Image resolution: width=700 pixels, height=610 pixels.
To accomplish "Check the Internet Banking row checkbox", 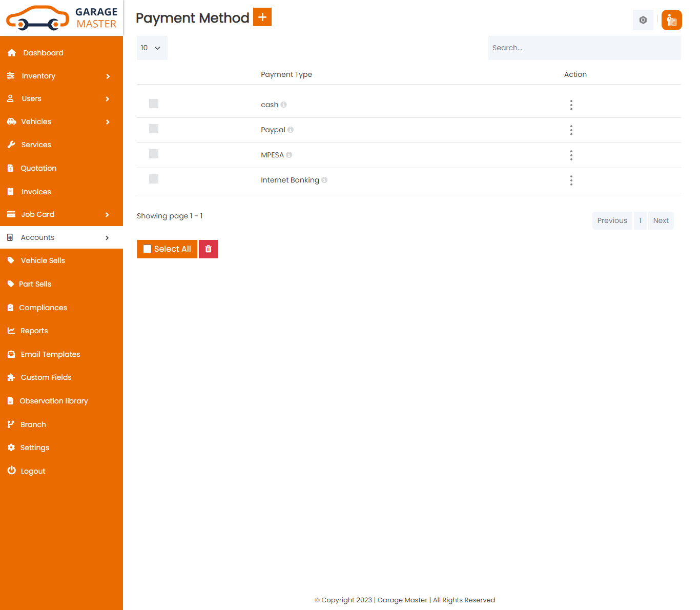I will click(x=154, y=178).
